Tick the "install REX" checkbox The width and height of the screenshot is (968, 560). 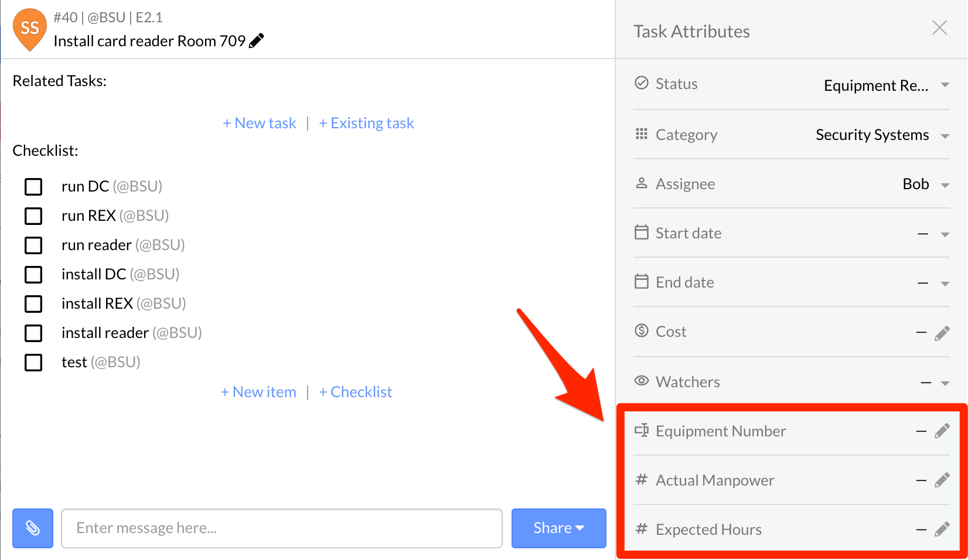point(33,304)
